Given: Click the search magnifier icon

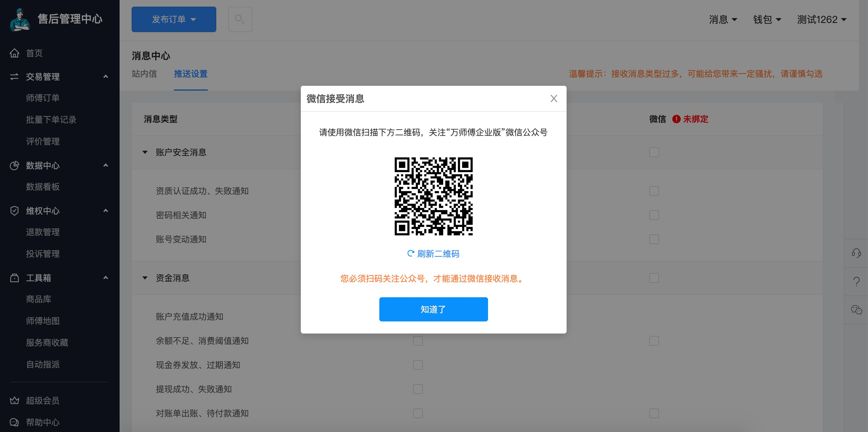Looking at the screenshot, I should [x=240, y=19].
